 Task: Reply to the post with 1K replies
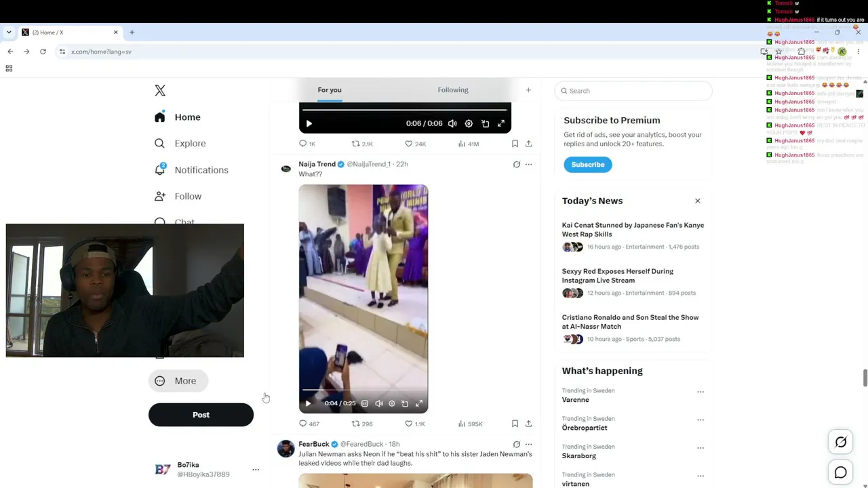(307, 144)
